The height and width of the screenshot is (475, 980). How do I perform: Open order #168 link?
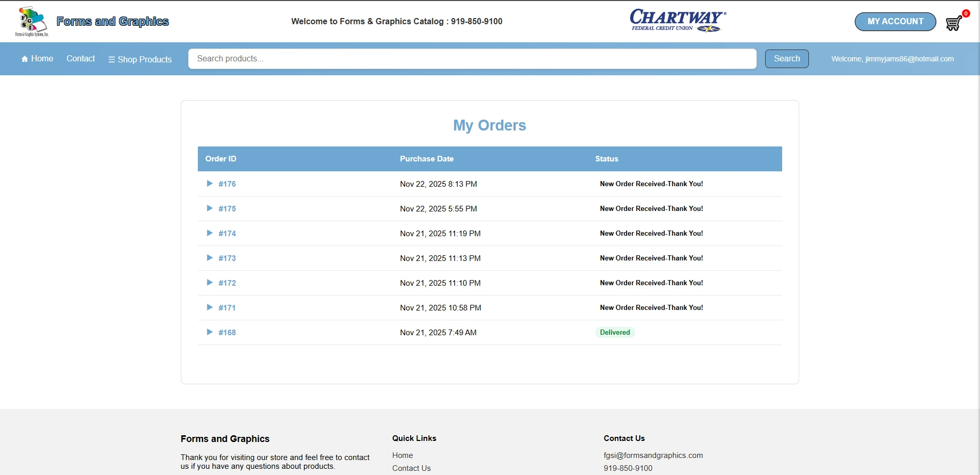(x=227, y=333)
